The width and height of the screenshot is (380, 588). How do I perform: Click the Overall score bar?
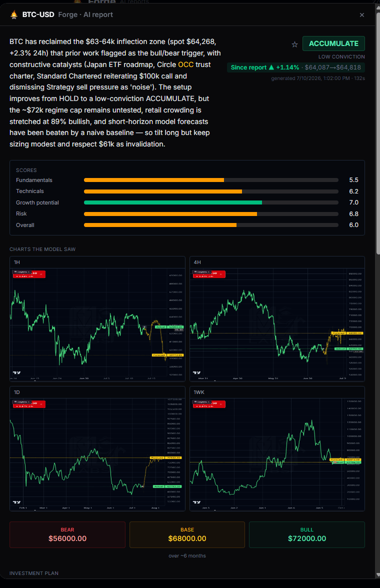click(211, 225)
